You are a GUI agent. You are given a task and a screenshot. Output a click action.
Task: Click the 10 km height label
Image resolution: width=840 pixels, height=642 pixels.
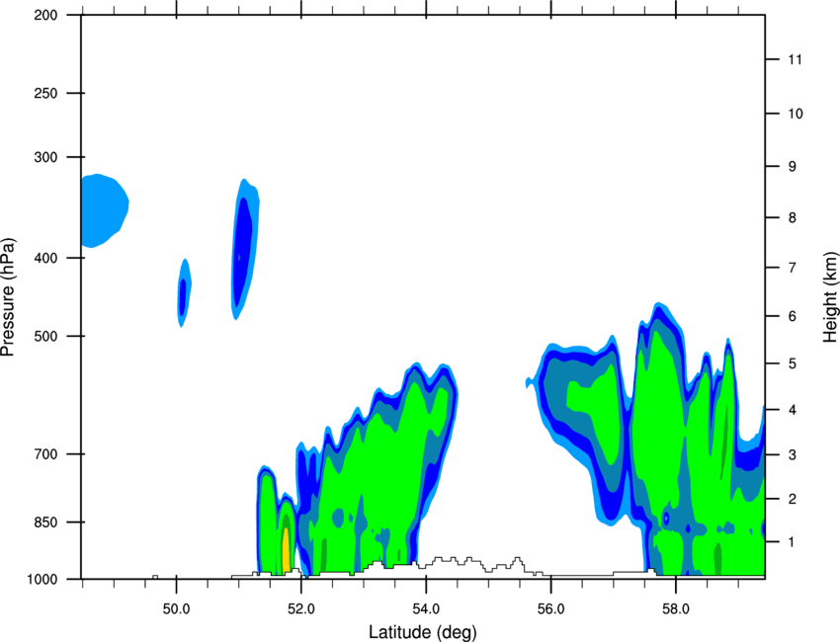point(795,114)
